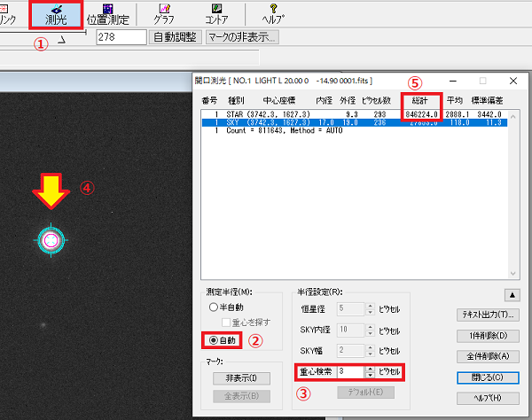The width and height of the screenshot is (532, 420).
Task: Click the input field showing 278
Action: point(121,37)
